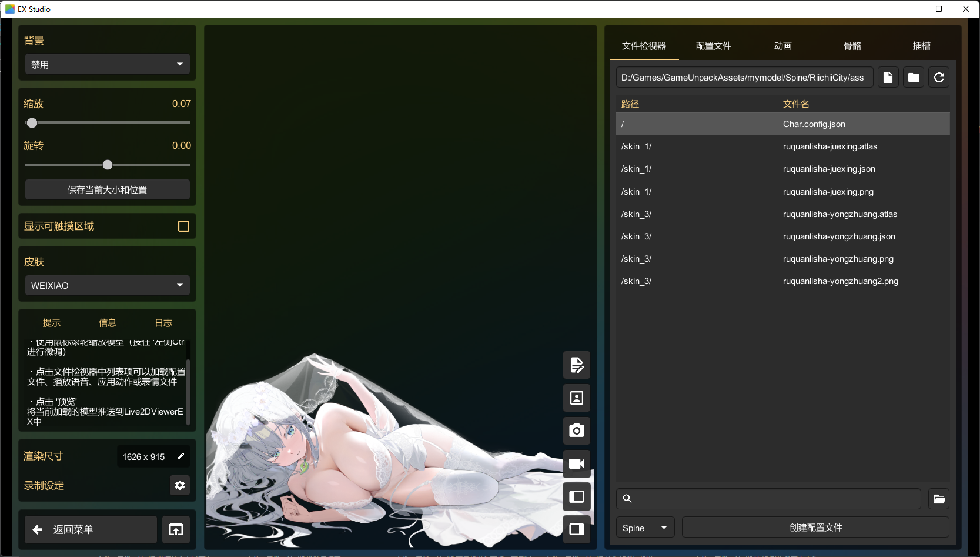Screen dimensions: 980x557
Task: Click the portrait frame icon in preview
Action: pyautogui.click(x=577, y=398)
